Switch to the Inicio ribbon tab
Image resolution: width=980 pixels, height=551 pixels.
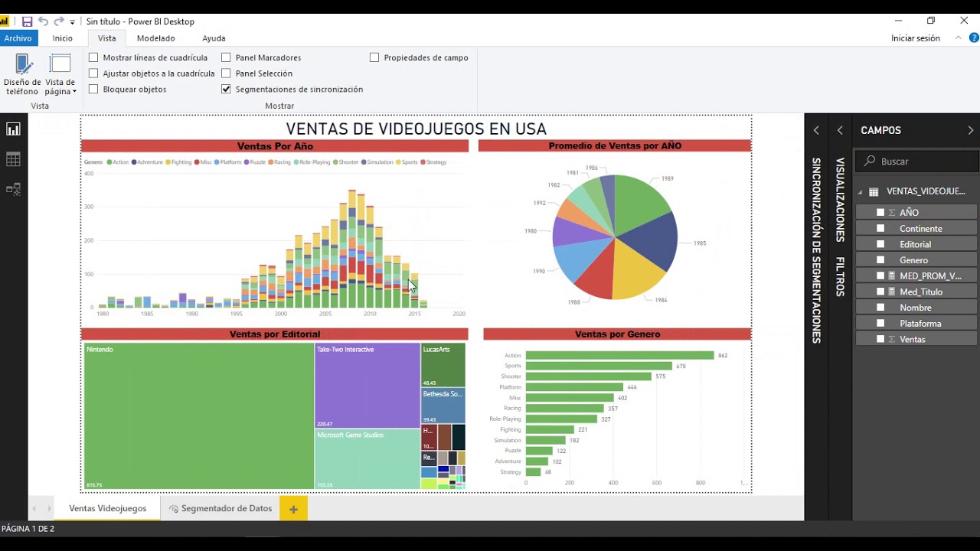click(63, 38)
